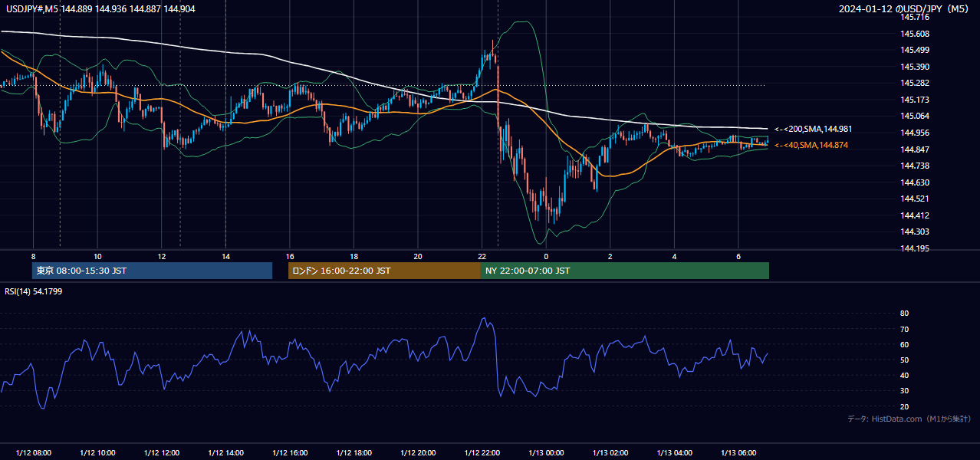Click the 1/13 04:00 date-time label
This screenshot has height=460, width=980.
pyautogui.click(x=674, y=453)
